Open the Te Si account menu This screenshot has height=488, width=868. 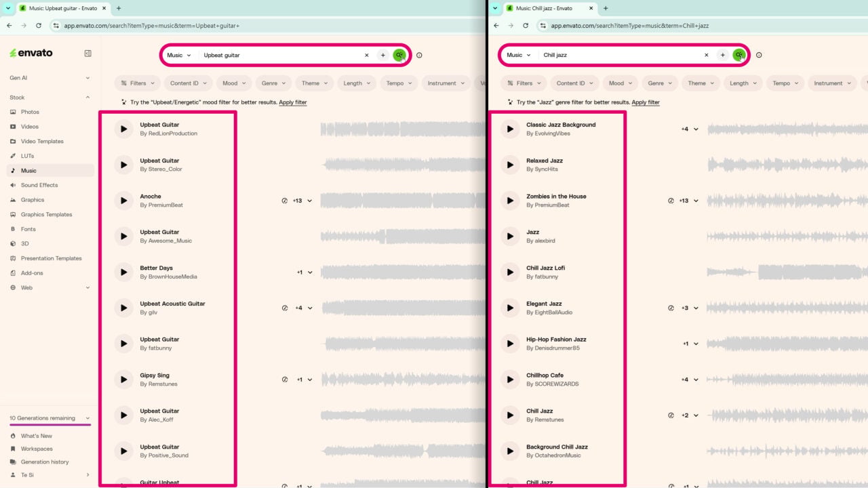(50, 475)
